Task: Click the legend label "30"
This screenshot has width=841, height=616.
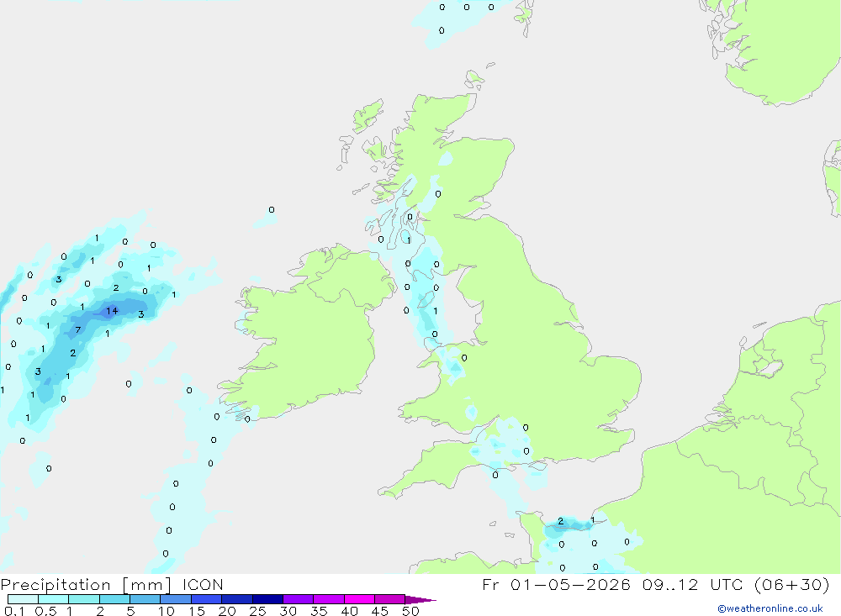Action: (288, 611)
